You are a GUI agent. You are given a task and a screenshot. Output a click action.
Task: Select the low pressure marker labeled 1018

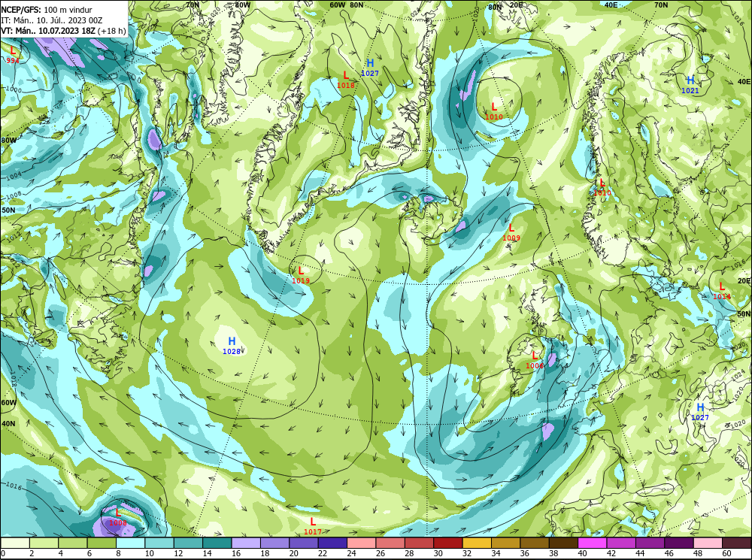[346, 80]
